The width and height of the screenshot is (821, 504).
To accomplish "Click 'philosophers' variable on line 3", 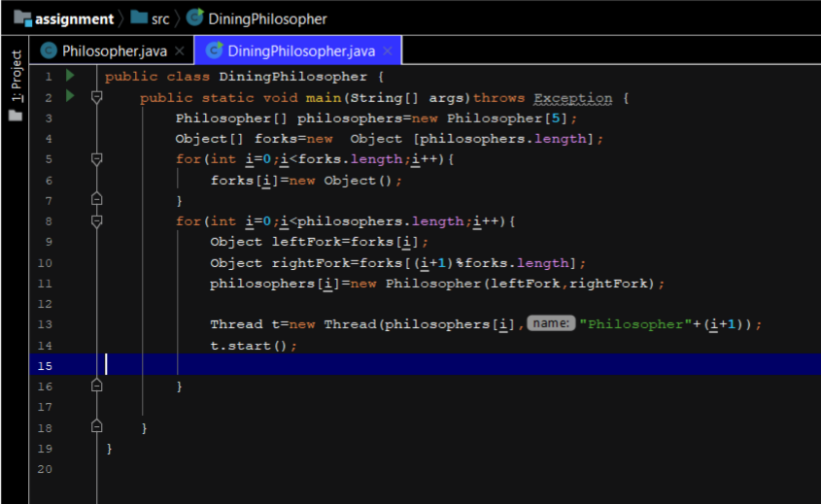I will click(x=350, y=118).
